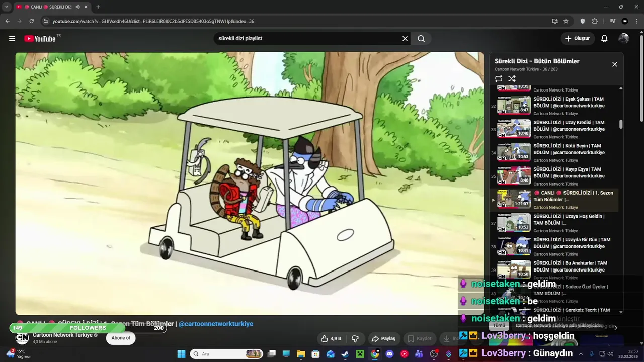The width and height of the screenshot is (644, 362).
Task: Play playlist video Eşek Şakası
Action: (x=553, y=106)
